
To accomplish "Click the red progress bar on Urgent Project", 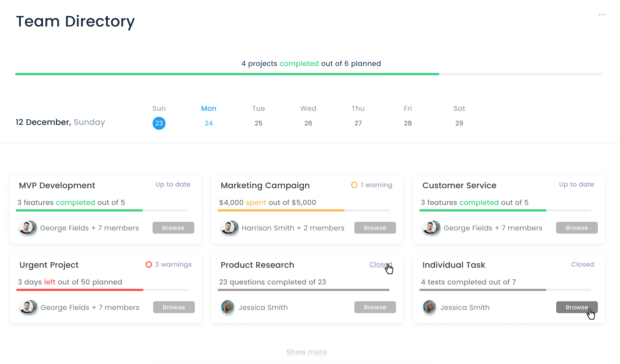I will point(80,290).
